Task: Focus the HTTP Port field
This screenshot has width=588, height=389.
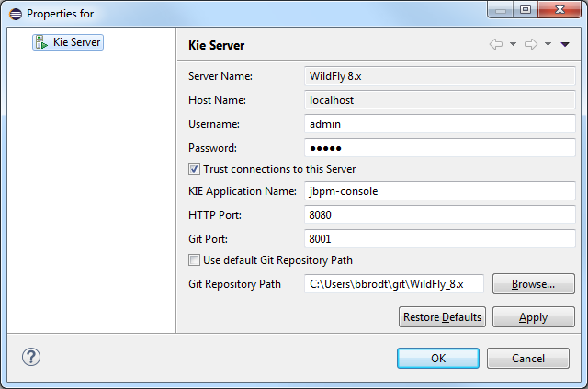Action: pos(439,214)
